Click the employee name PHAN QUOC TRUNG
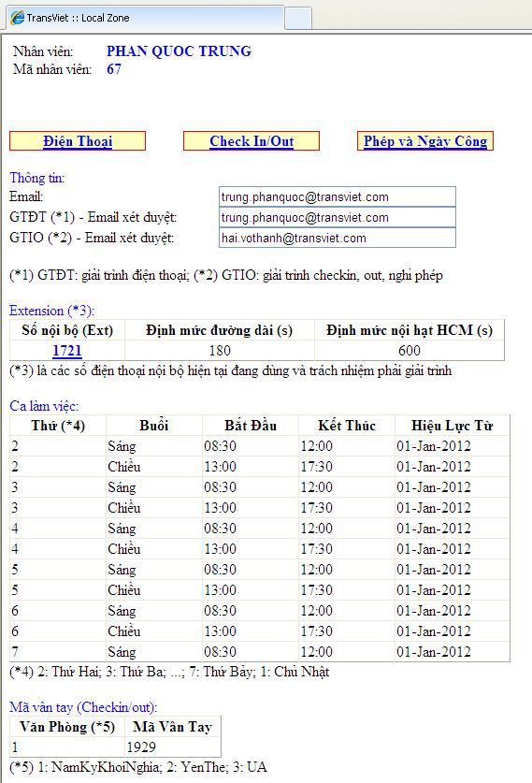Viewport: 532px width, 783px height. point(180,51)
